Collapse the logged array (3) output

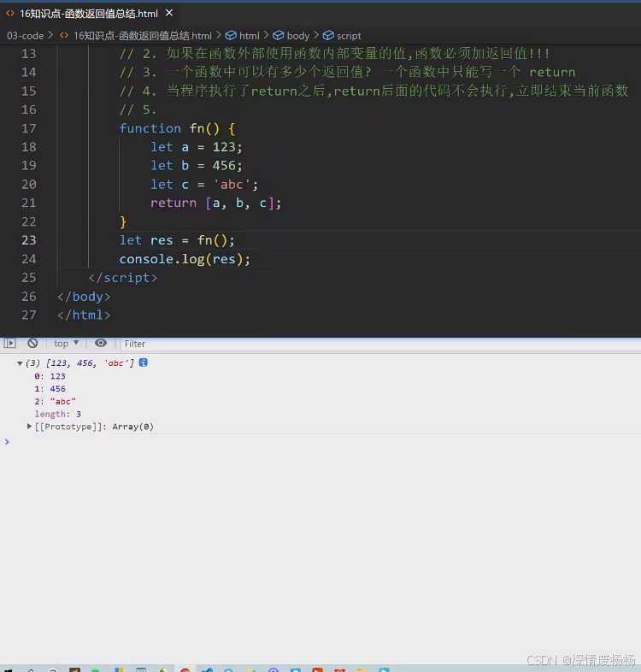(20, 363)
